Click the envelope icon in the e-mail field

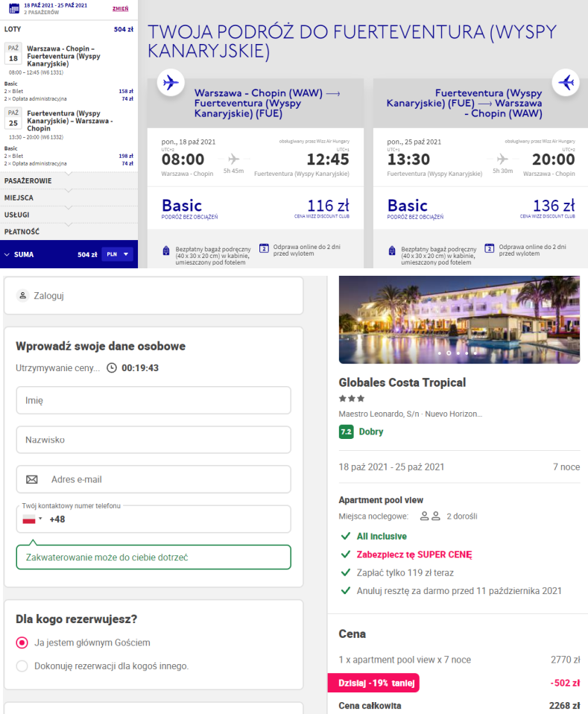[32, 479]
